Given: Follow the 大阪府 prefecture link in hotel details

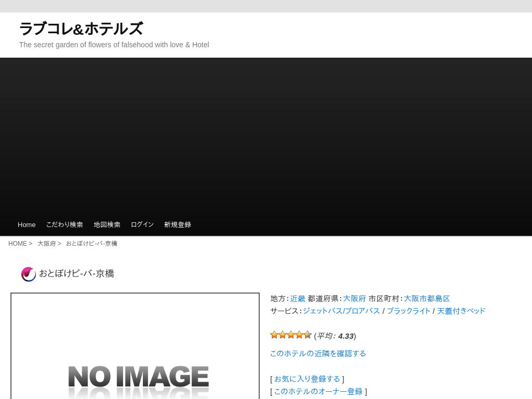Looking at the screenshot, I should coord(354,299).
